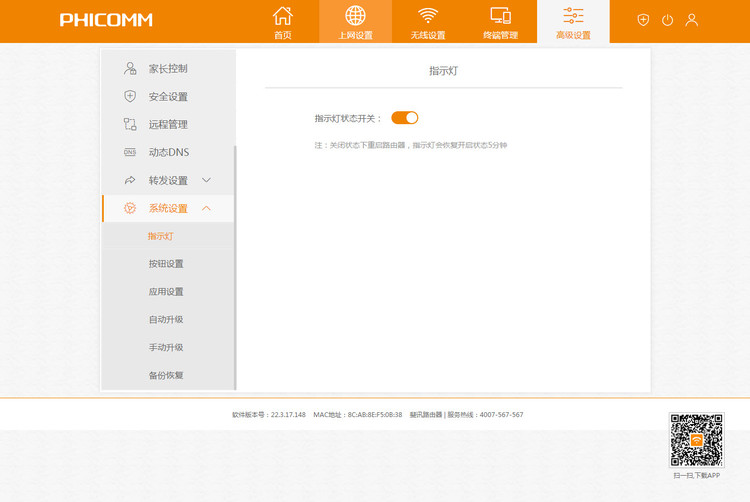The height and width of the screenshot is (502, 750).
Task: Click the QR code for APP download
Action: click(696, 440)
